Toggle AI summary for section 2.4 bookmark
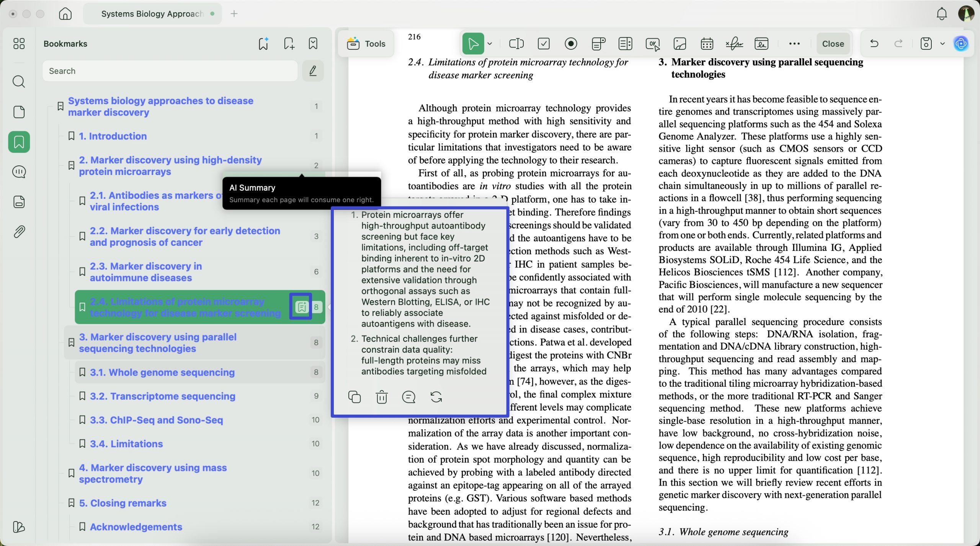The width and height of the screenshot is (980, 546). click(301, 307)
